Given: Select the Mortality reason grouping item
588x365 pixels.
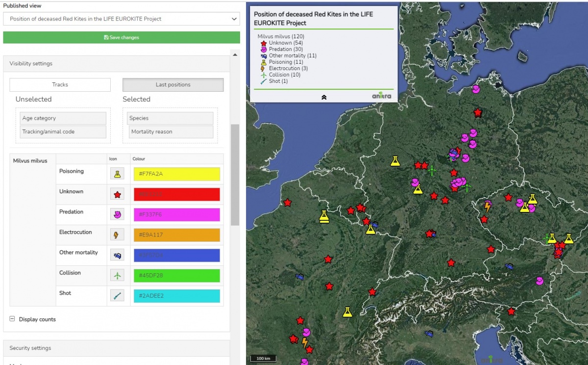Looking at the screenshot, I should (171, 132).
